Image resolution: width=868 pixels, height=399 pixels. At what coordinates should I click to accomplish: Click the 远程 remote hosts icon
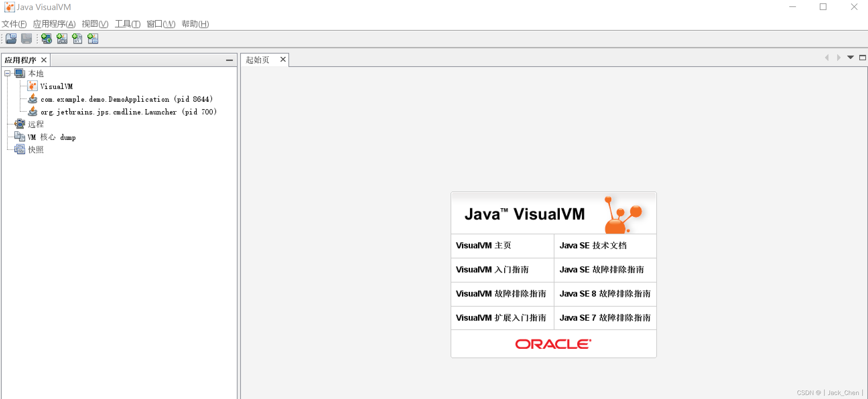pos(20,124)
